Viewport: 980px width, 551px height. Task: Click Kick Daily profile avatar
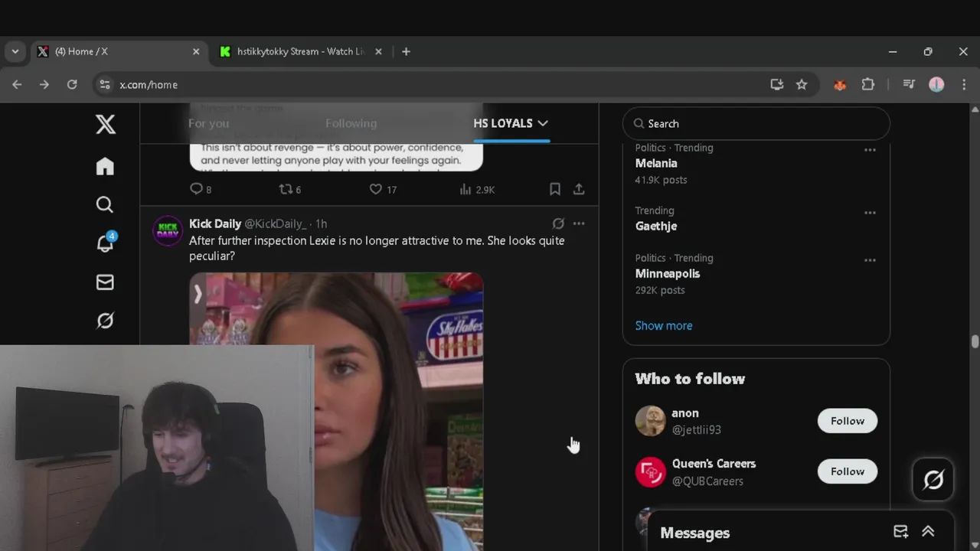(x=168, y=230)
